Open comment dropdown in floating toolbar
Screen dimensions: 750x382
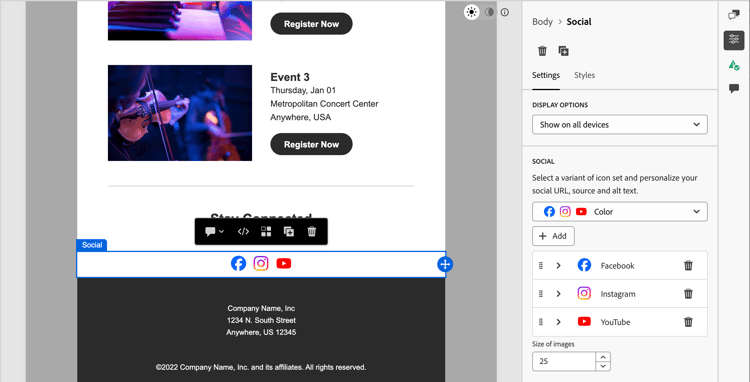pos(214,232)
